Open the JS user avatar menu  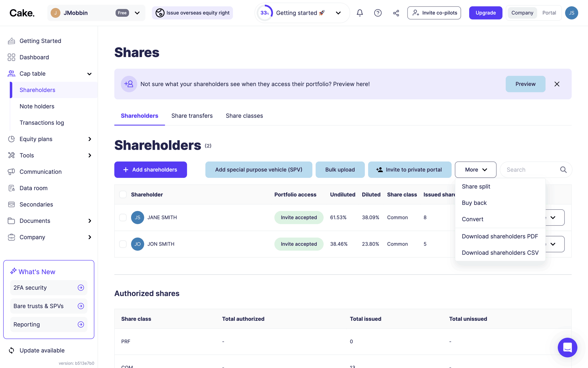tap(571, 13)
